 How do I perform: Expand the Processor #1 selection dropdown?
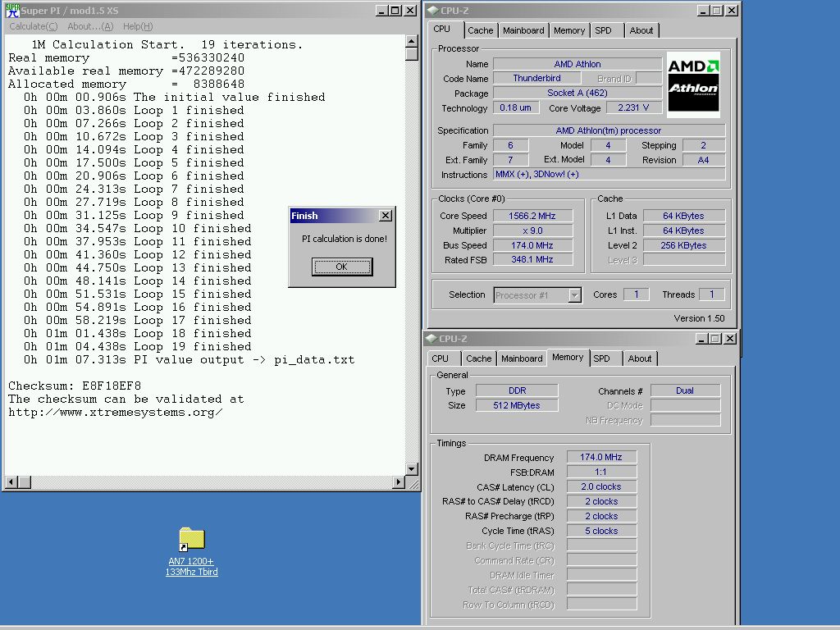pyautogui.click(x=574, y=295)
